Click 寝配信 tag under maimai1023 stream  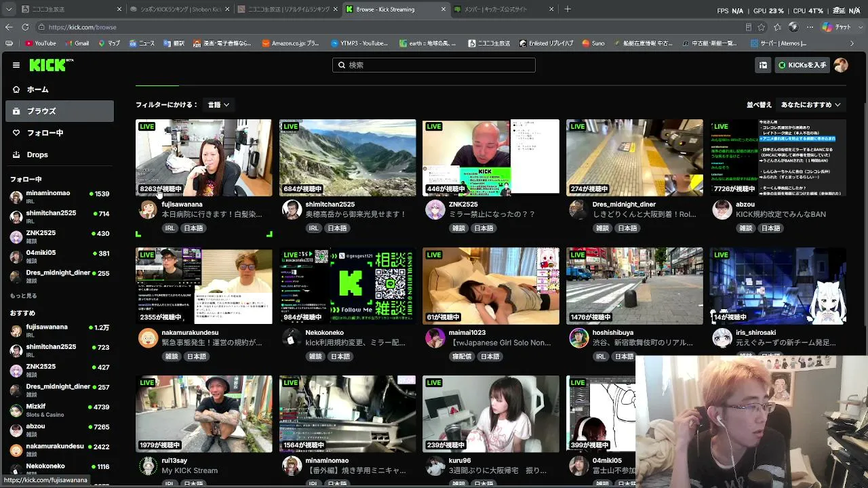pos(462,357)
